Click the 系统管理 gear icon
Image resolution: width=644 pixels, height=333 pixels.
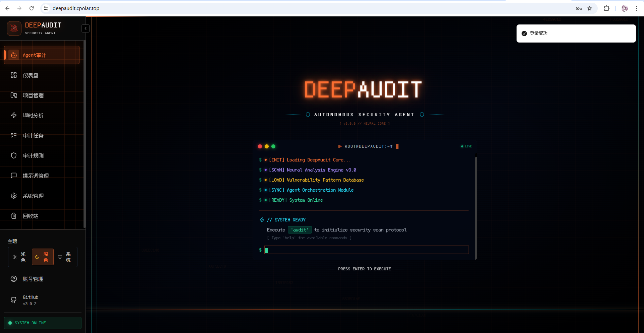(14, 196)
